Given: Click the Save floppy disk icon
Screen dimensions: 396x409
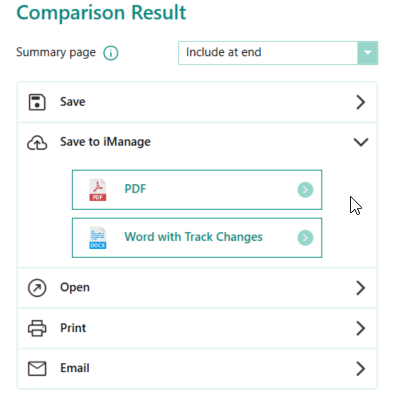Looking at the screenshot, I should (37, 102).
